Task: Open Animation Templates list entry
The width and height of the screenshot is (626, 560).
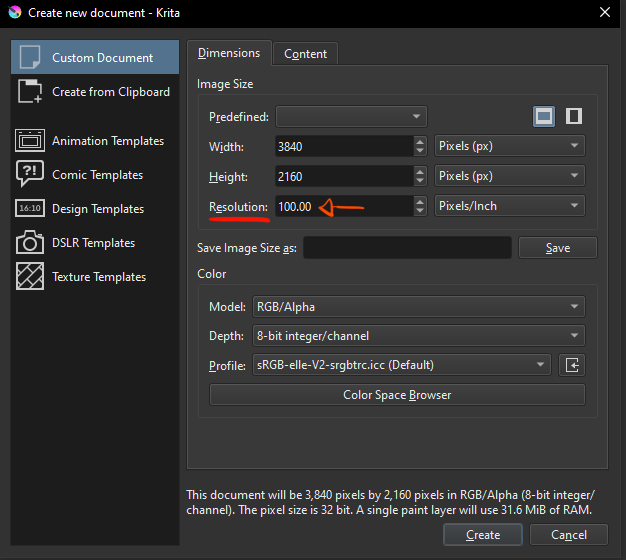Action: pyautogui.click(x=95, y=140)
